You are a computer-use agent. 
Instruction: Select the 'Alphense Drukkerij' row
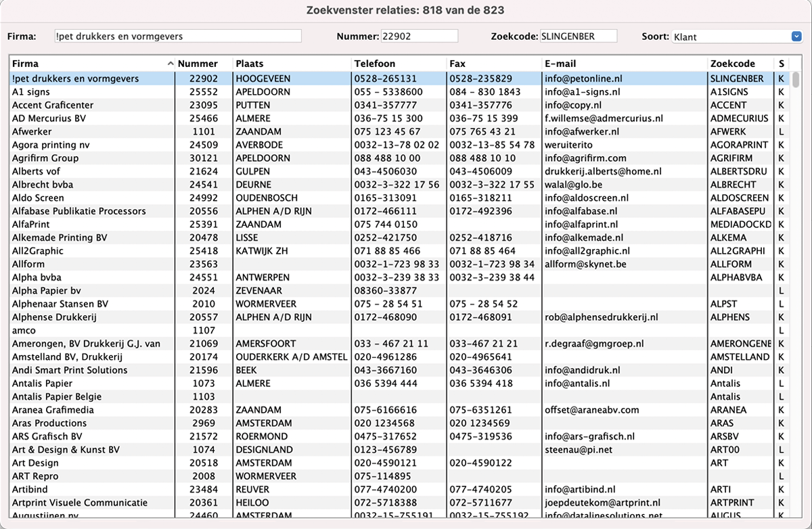coord(401,317)
